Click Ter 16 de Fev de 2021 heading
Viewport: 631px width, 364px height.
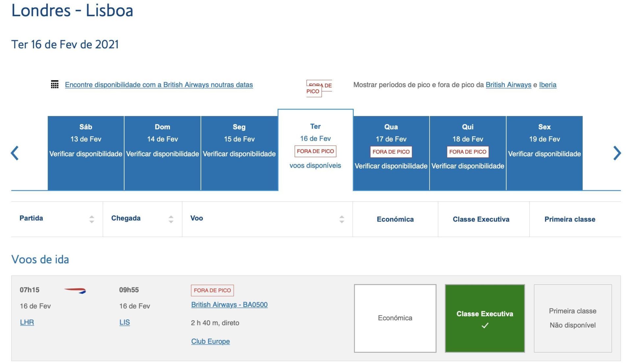(65, 44)
